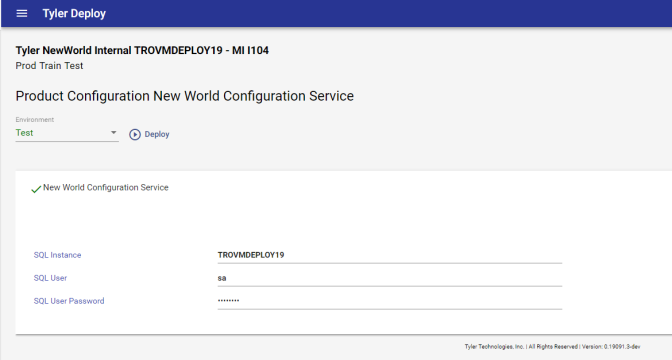Click the Prod Train Test subtitle
Image resolution: width=672 pixels, height=360 pixels.
tap(49, 66)
